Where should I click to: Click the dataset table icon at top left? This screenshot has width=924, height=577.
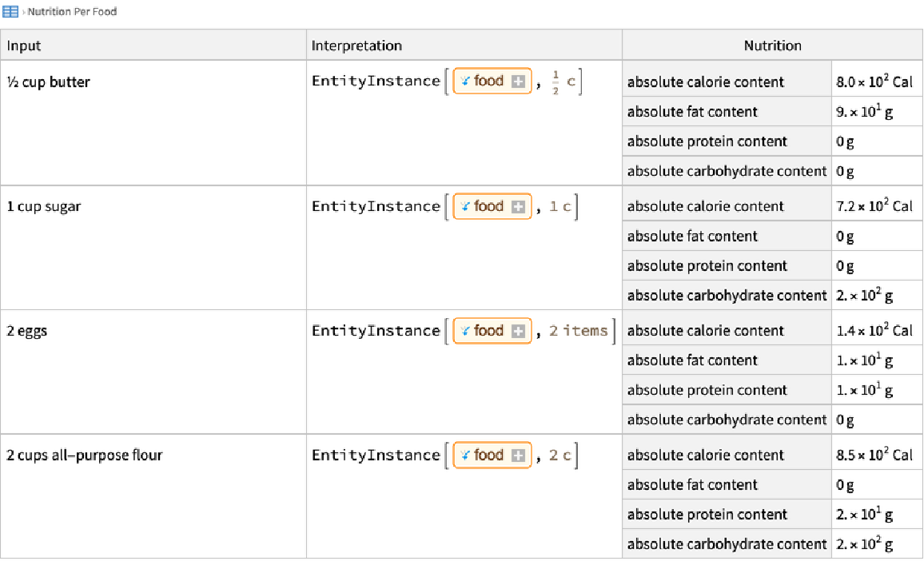[10, 12]
